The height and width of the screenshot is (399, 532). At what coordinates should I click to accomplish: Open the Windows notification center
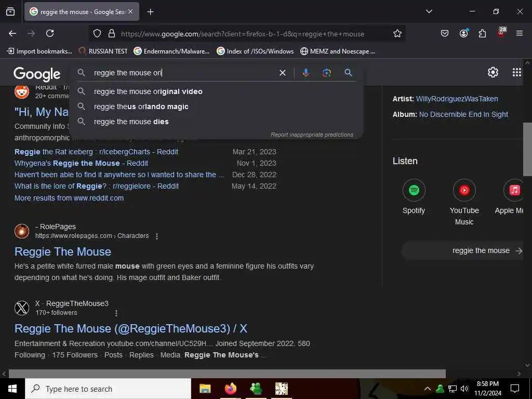(515, 389)
